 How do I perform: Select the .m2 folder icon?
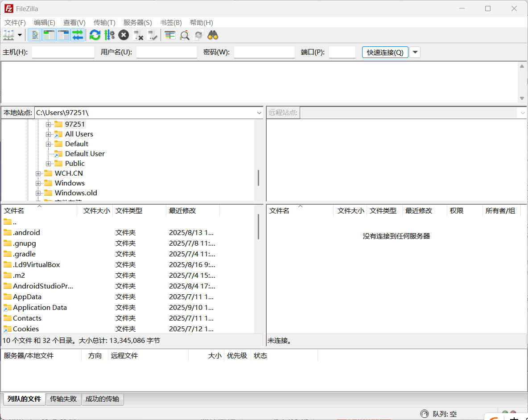coord(8,275)
